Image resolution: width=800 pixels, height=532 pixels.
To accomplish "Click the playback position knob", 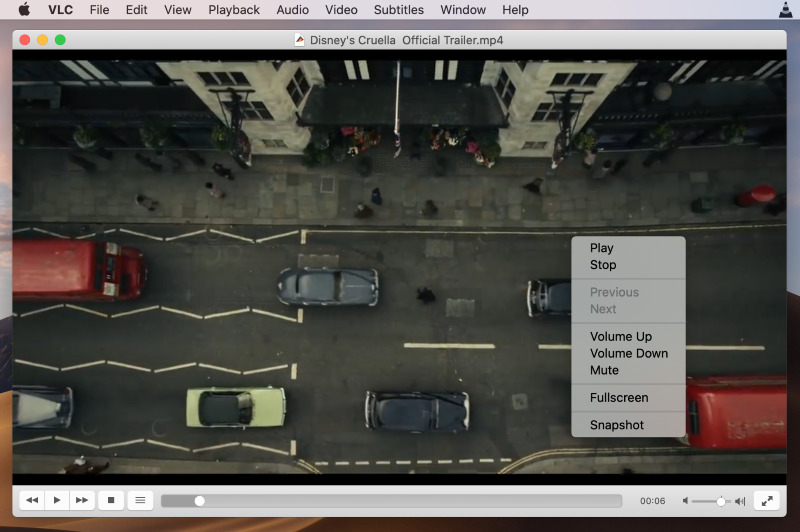I will click(x=199, y=501).
